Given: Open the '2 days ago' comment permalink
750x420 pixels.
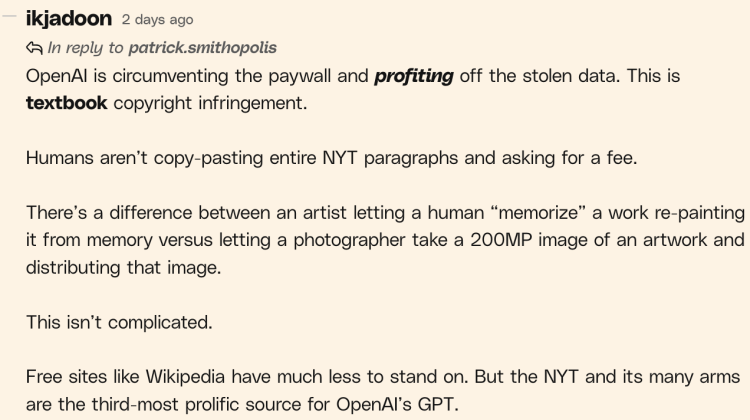Looking at the screenshot, I should tap(157, 20).
